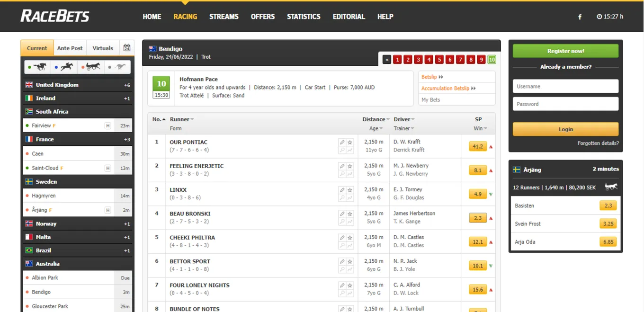
Task: Open the STREAMS menu
Action: 224,17
